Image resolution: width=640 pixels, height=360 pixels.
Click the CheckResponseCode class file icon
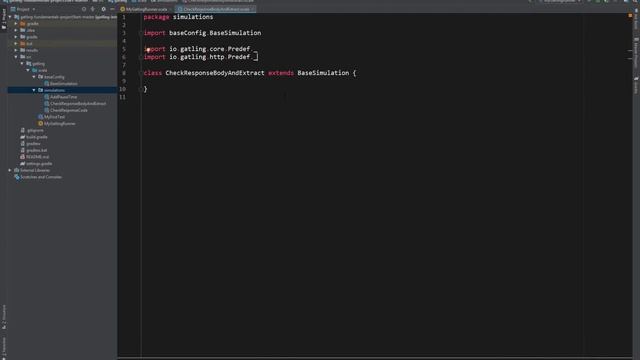47,110
